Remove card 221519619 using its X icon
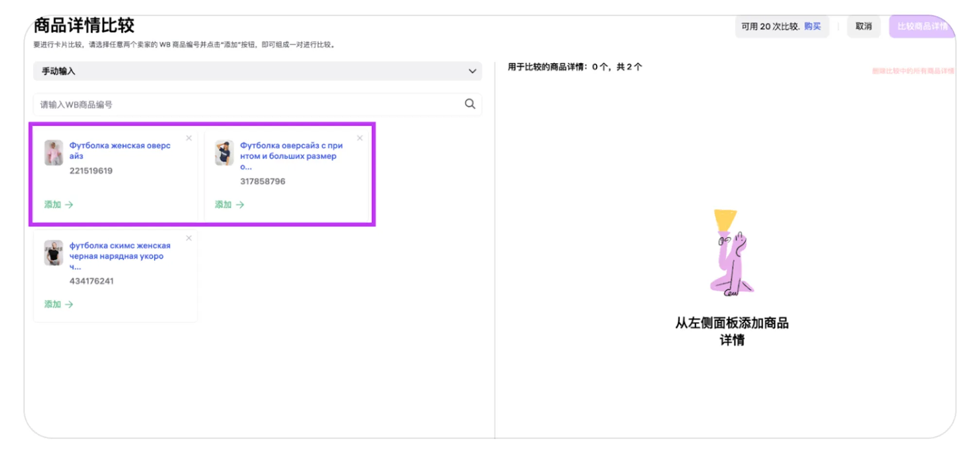This screenshot has height=455, width=980. click(189, 138)
